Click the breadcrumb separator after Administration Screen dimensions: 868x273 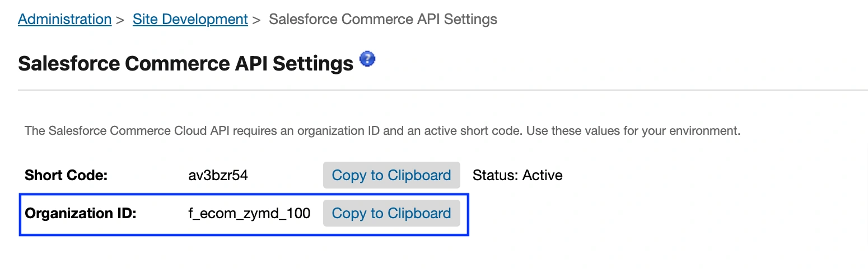120,20
